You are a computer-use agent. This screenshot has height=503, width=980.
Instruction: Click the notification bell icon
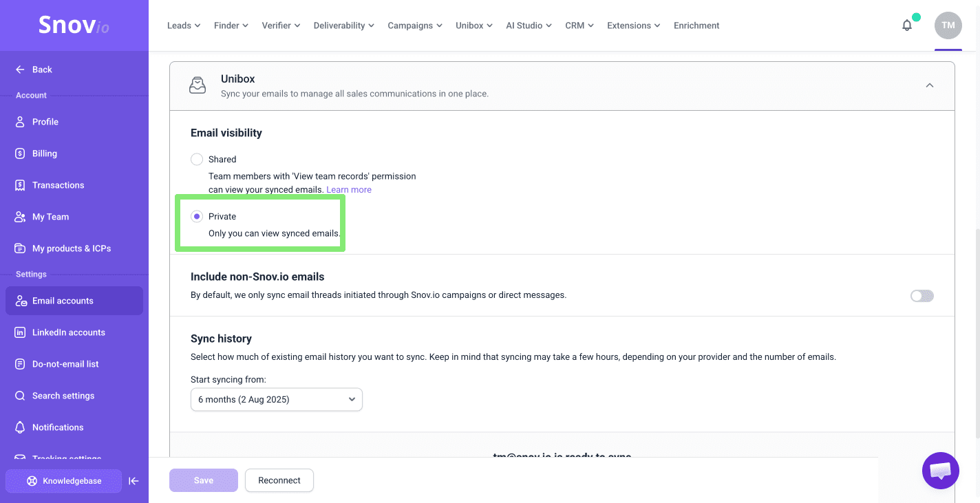pos(907,25)
